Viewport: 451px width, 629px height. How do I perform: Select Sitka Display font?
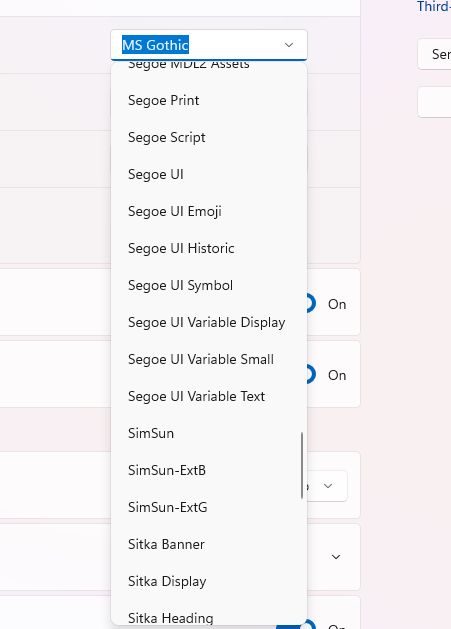pos(209,581)
